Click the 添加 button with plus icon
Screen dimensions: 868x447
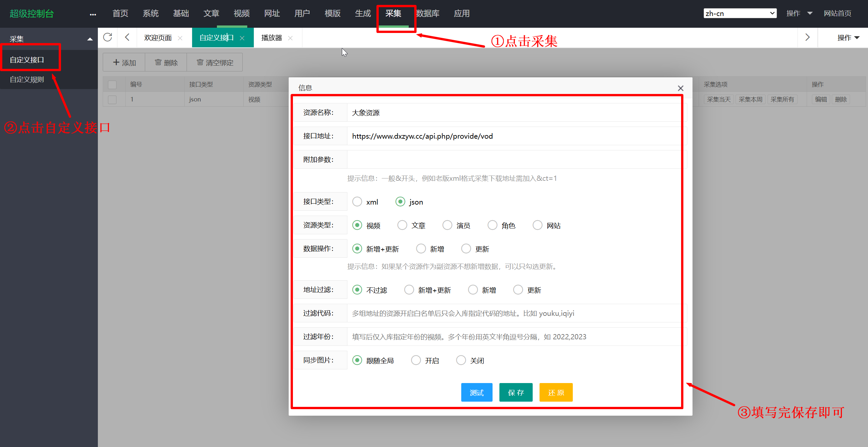[x=124, y=62]
